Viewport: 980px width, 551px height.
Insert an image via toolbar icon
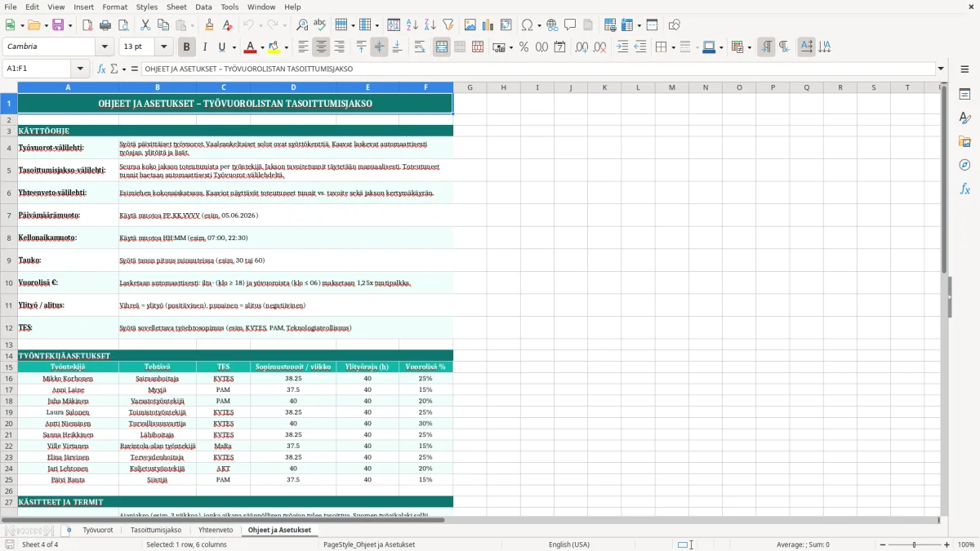click(x=470, y=25)
